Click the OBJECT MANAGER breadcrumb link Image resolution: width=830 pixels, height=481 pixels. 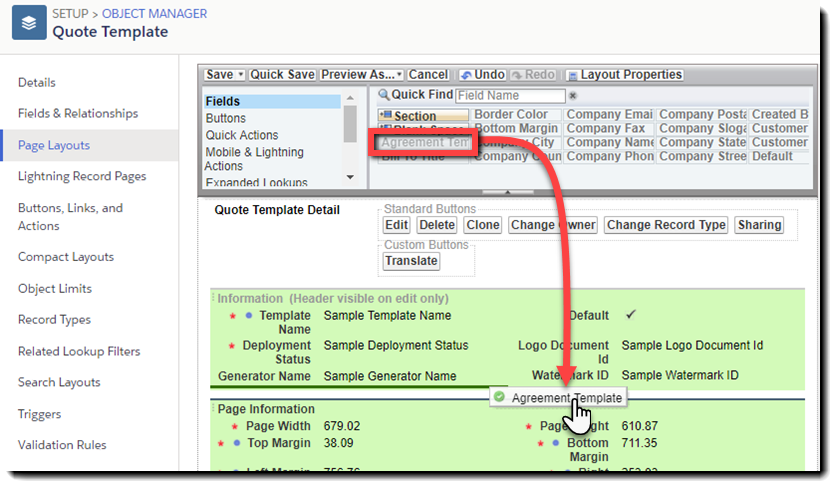tap(155, 14)
